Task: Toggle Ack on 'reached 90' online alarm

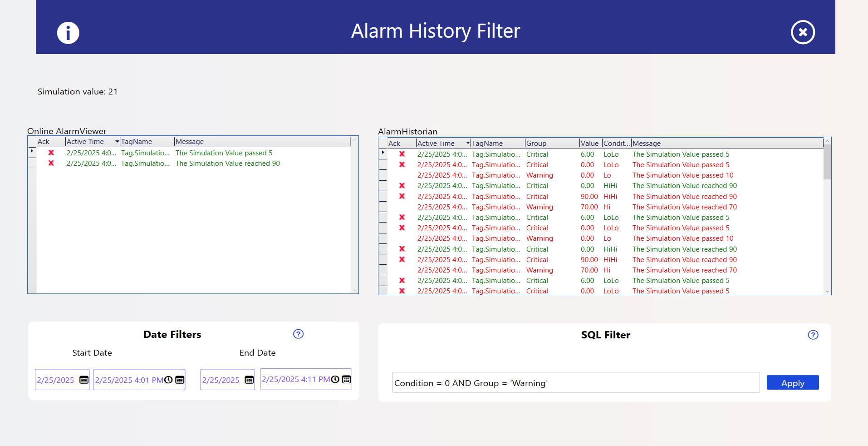Action: 51,164
